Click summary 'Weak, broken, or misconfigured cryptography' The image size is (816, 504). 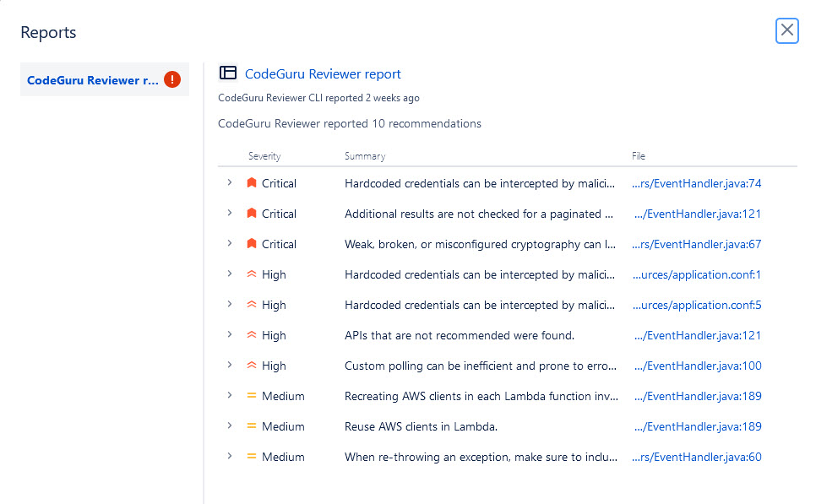pos(480,244)
